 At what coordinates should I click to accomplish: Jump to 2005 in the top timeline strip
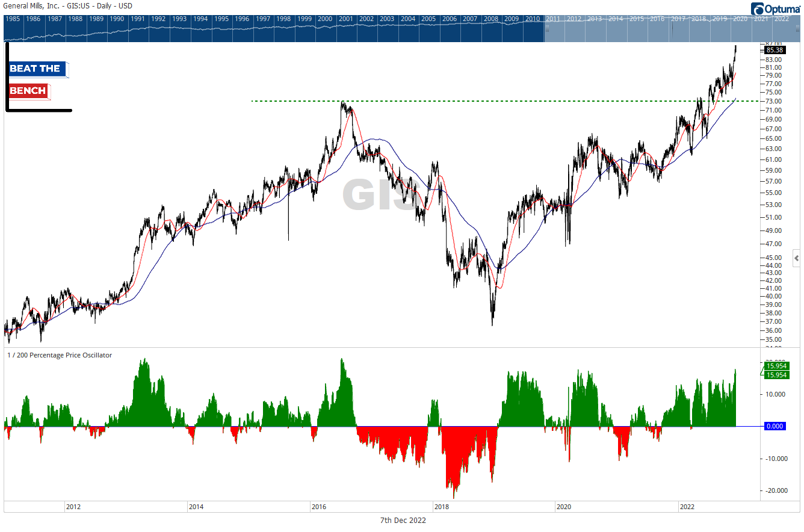(428, 19)
